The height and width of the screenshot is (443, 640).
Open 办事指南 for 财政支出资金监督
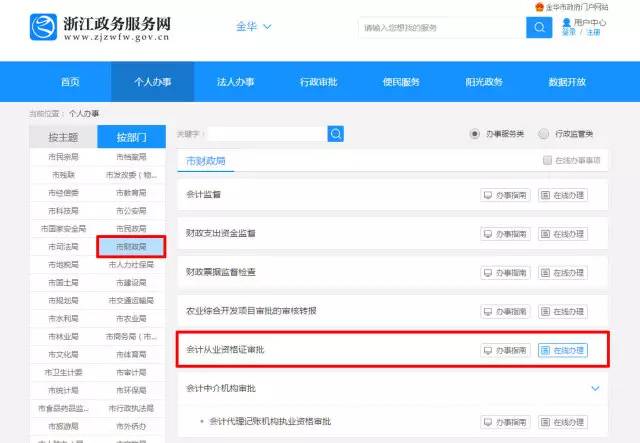(x=505, y=234)
